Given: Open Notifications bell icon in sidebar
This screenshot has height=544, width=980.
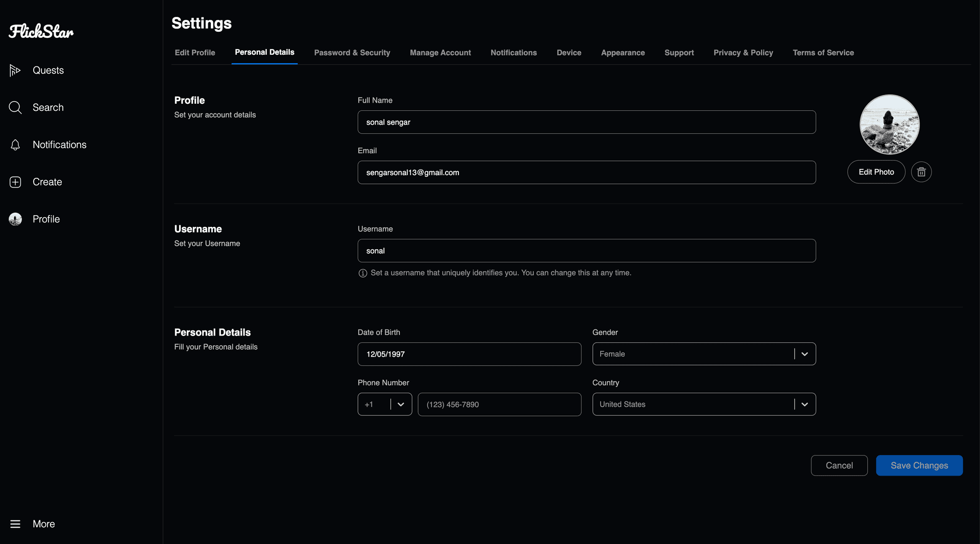Looking at the screenshot, I should click(15, 145).
